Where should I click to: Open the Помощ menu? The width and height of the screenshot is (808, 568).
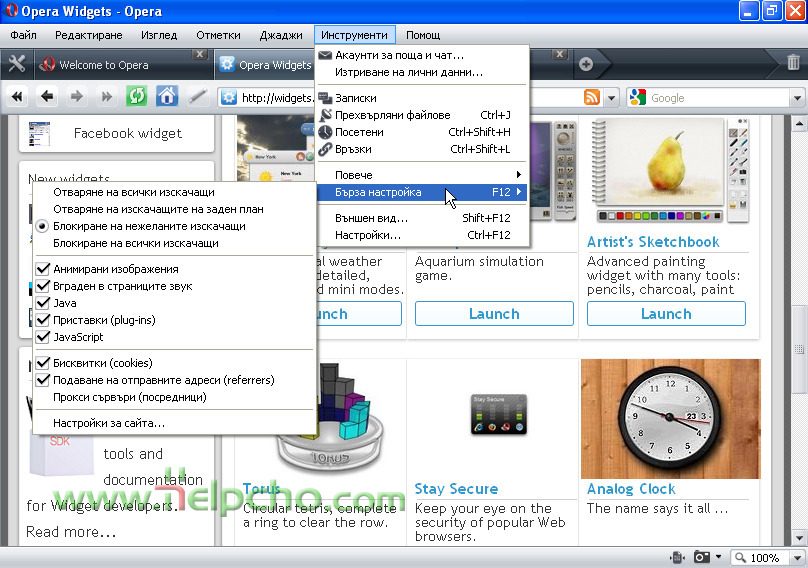(423, 35)
